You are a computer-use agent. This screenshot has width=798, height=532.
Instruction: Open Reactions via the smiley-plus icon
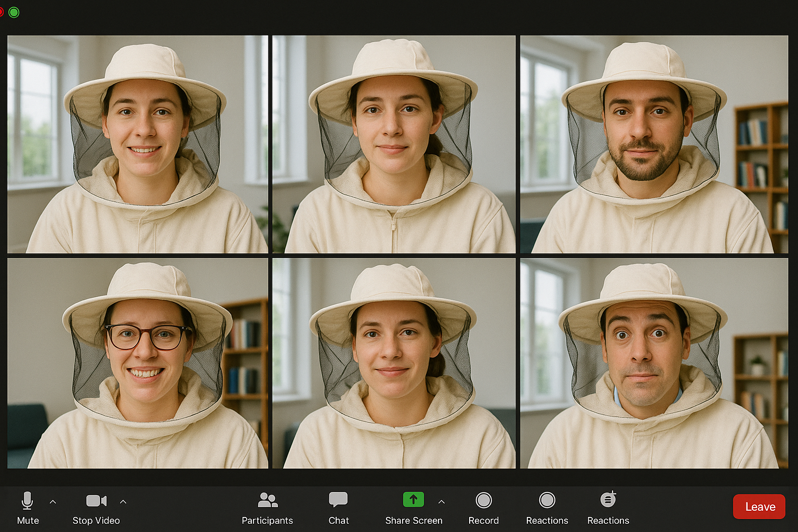click(x=608, y=500)
